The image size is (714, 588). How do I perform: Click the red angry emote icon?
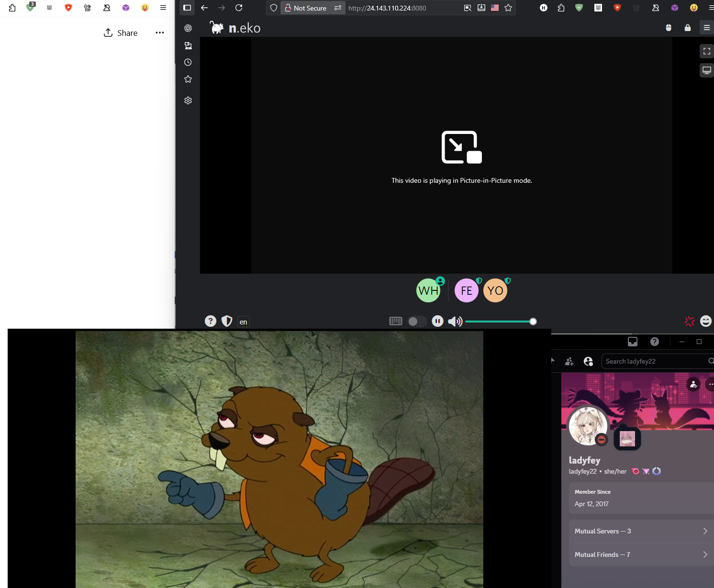(x=689, y=321)
